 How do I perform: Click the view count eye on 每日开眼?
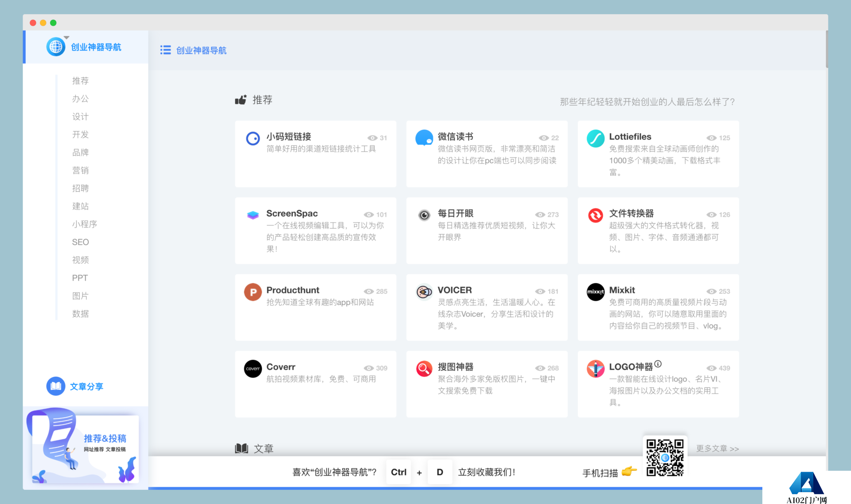coord(540,215)
